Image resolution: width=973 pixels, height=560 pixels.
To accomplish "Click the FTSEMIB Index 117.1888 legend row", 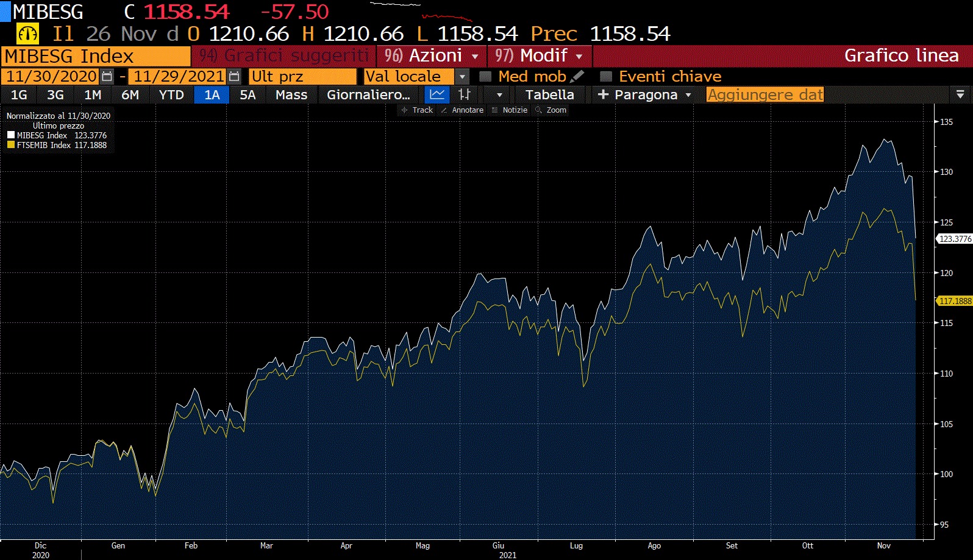I will [x=57, y=145].
